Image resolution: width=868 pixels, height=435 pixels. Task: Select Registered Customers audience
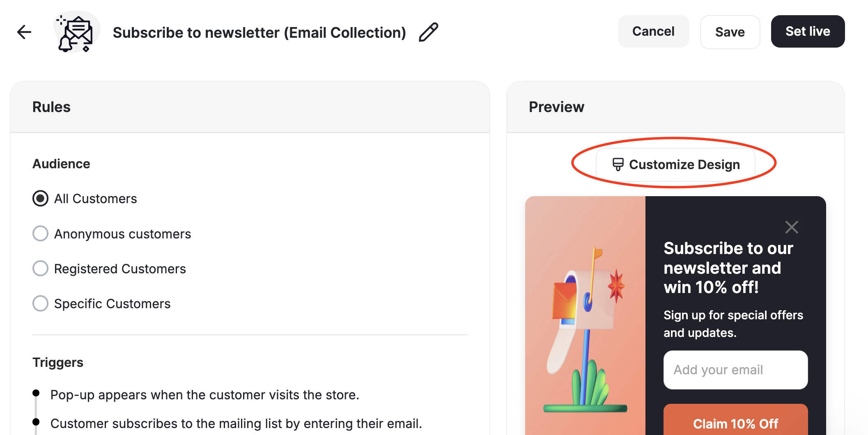pyautogui.click(x=40, y=268)
